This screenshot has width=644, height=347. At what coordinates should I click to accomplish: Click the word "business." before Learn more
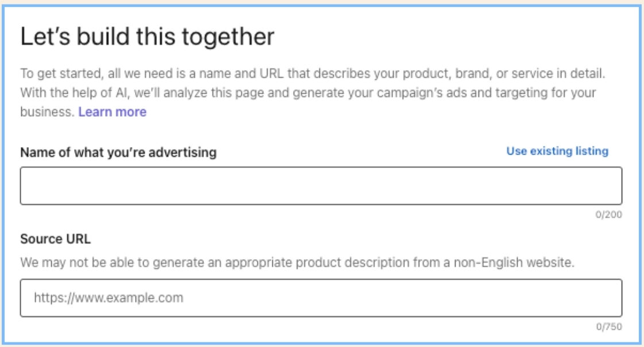click(47, 112)
